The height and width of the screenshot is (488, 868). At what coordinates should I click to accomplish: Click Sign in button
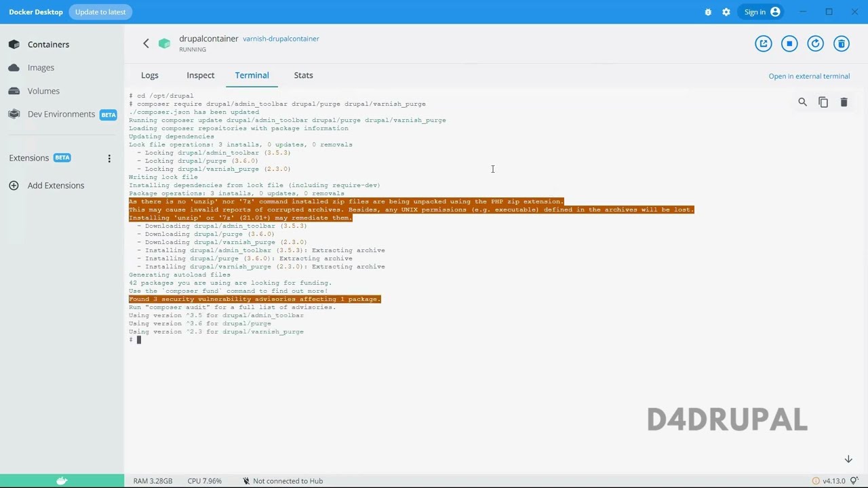point(762,12)
